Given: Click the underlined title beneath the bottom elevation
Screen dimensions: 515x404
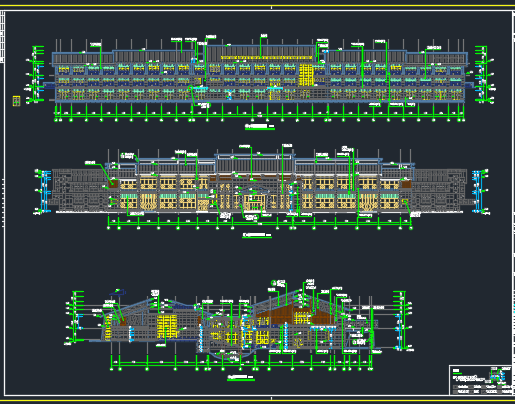Looking at the screenshot, I should 241,377.
